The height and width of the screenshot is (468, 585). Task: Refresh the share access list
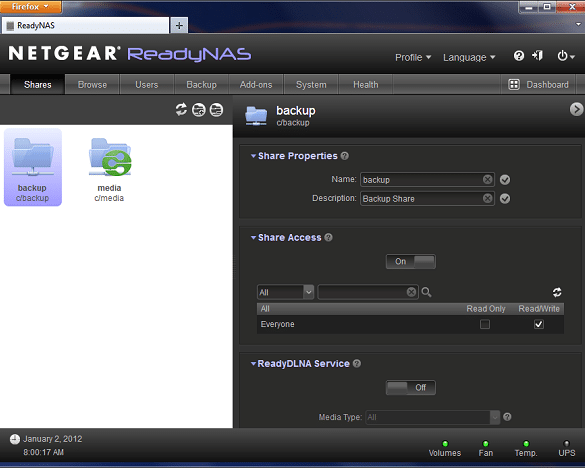click(x=557, y=292)
